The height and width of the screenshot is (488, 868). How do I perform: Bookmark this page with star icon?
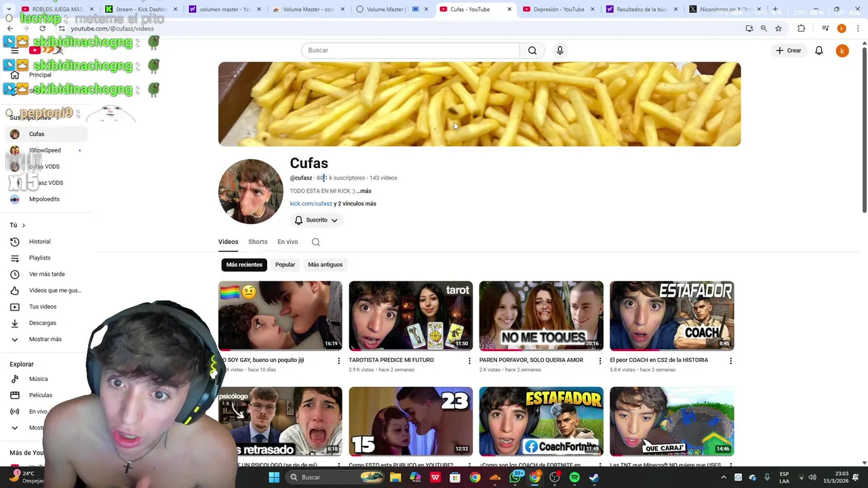click(x=778, y=28)
